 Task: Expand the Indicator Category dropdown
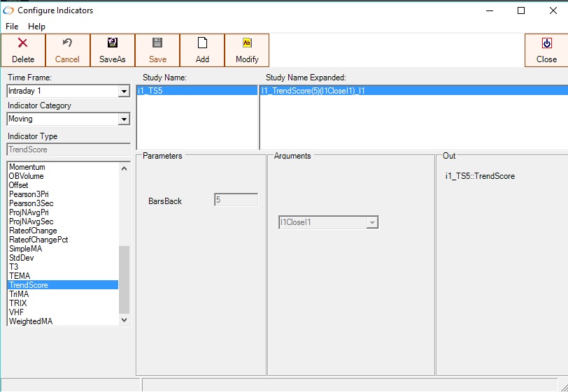tap(124, 119)
